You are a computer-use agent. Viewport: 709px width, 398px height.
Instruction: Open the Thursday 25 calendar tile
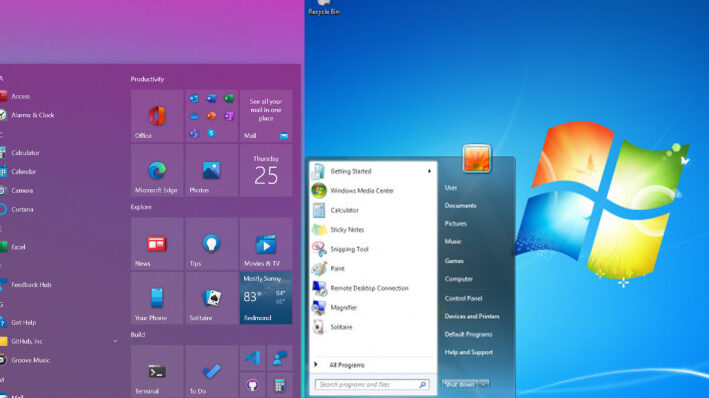point(266,171)
